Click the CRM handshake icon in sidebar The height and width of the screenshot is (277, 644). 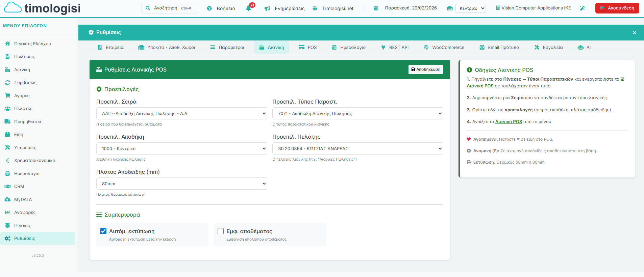(x=7, y=186)
